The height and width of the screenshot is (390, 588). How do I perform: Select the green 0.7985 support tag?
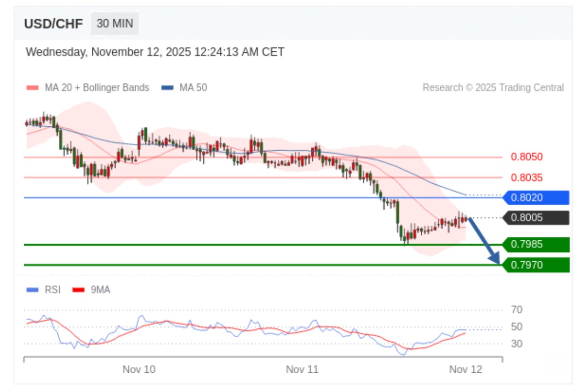pos(536,244)
